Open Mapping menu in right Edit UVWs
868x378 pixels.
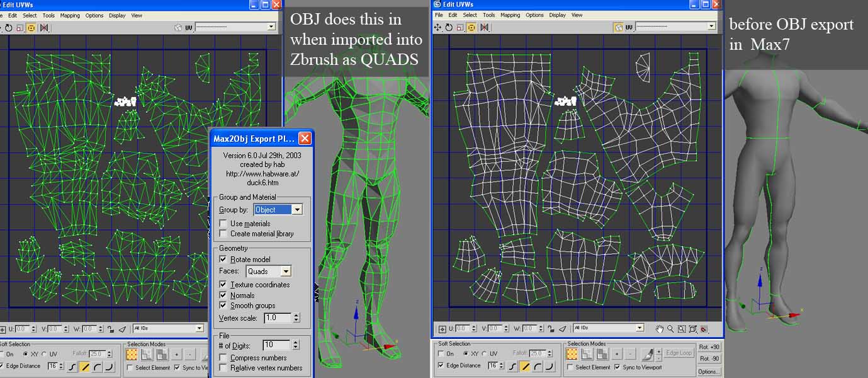point(510,15)
